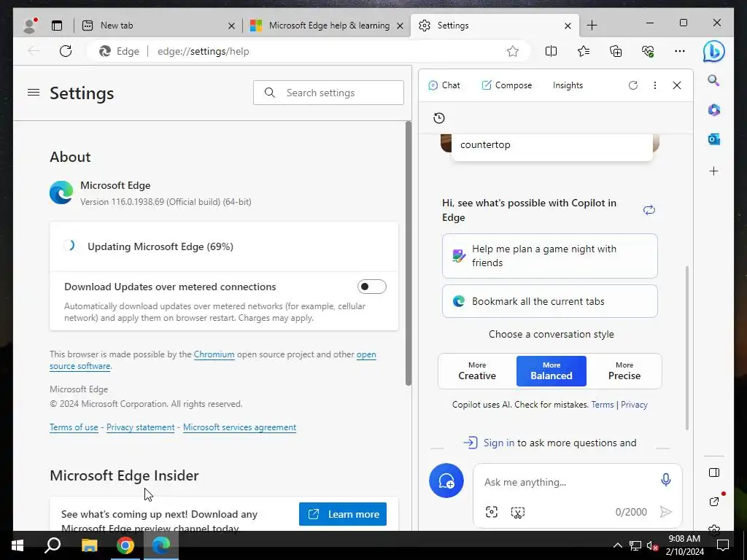Add this page to favorites star
747x560 pixels.
click(x=513, y=51)
